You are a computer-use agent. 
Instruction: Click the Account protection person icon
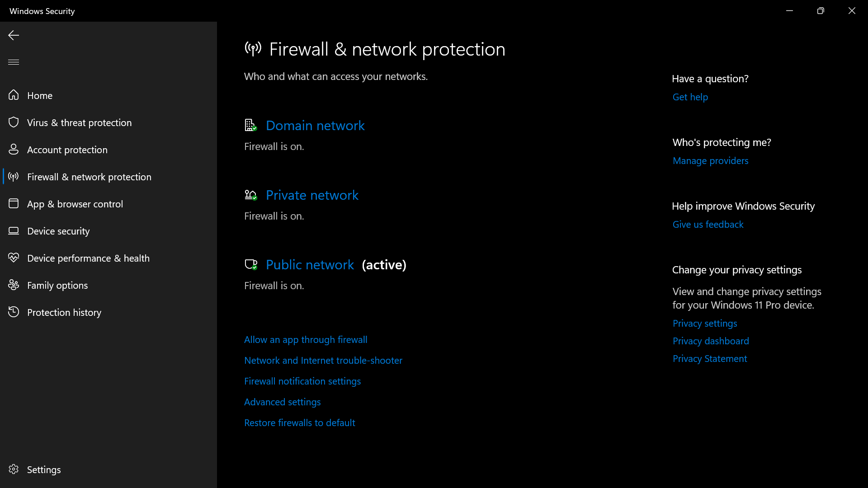(14, 150)
